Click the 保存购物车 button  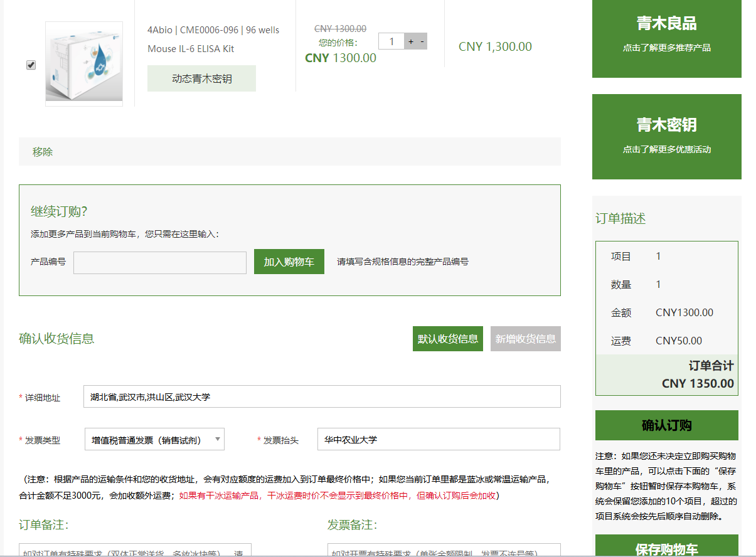pos(666,548)
